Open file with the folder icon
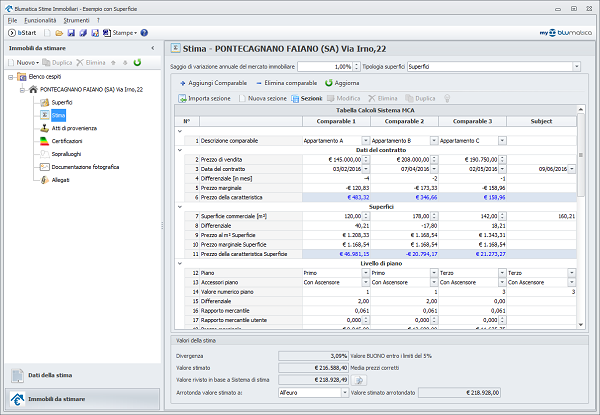The height and width of the screenshot is (415, 600). pos(59,33)
